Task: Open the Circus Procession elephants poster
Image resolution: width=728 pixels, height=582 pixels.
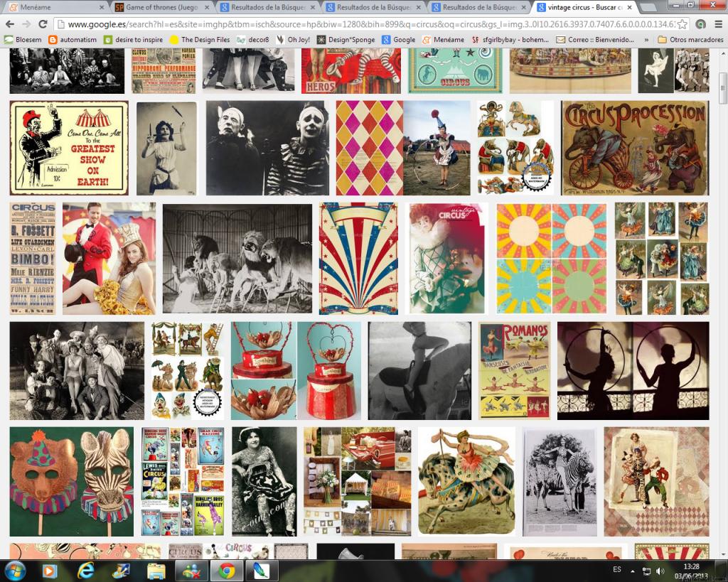Action: (635, 148)
